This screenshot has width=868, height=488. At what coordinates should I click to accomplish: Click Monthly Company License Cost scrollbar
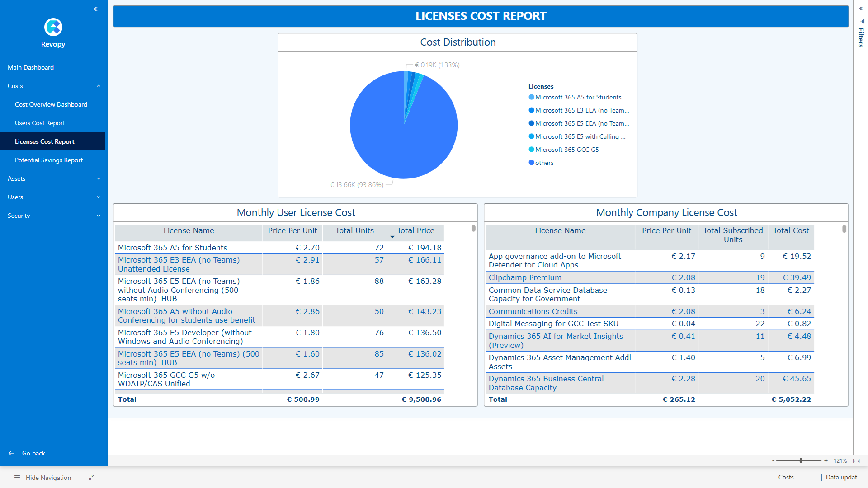(844, 229)
